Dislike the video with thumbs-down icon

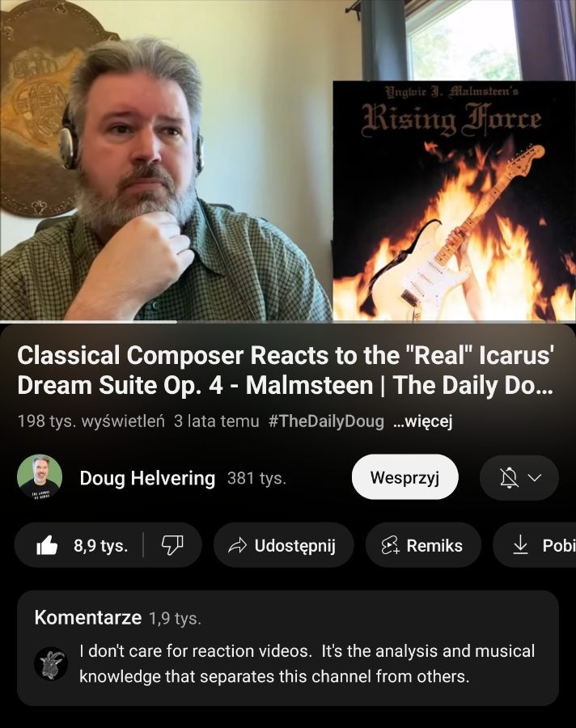172,545
